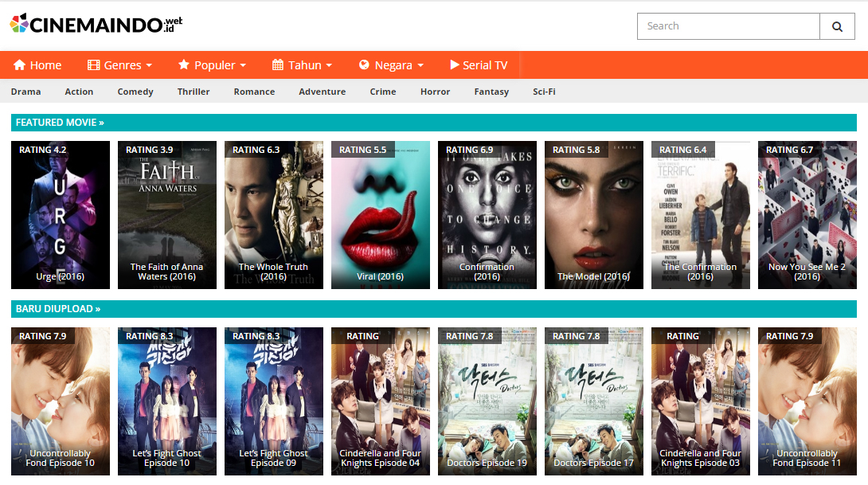Open Doctors Episode 17 poster

[x=594, y=401]
